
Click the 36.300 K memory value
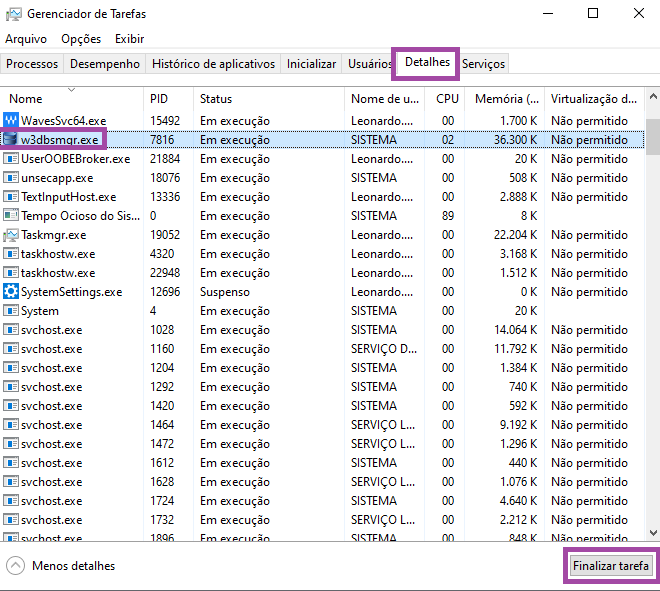(516, 139)
